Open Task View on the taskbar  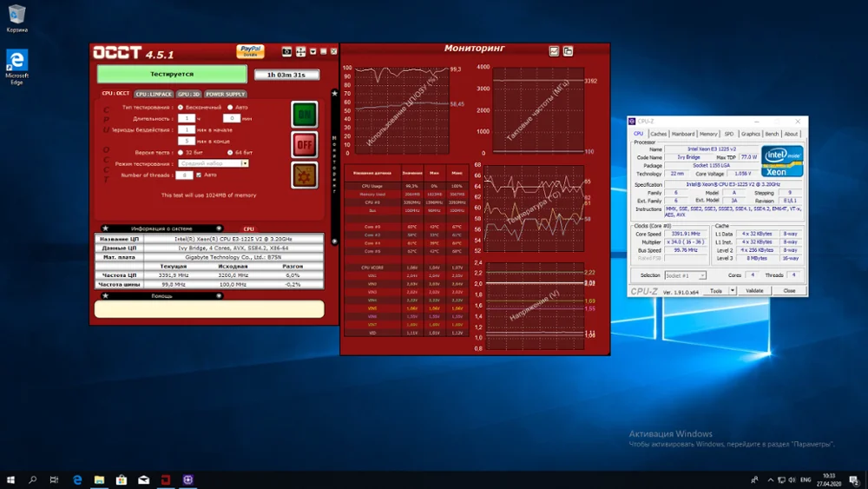54,479
